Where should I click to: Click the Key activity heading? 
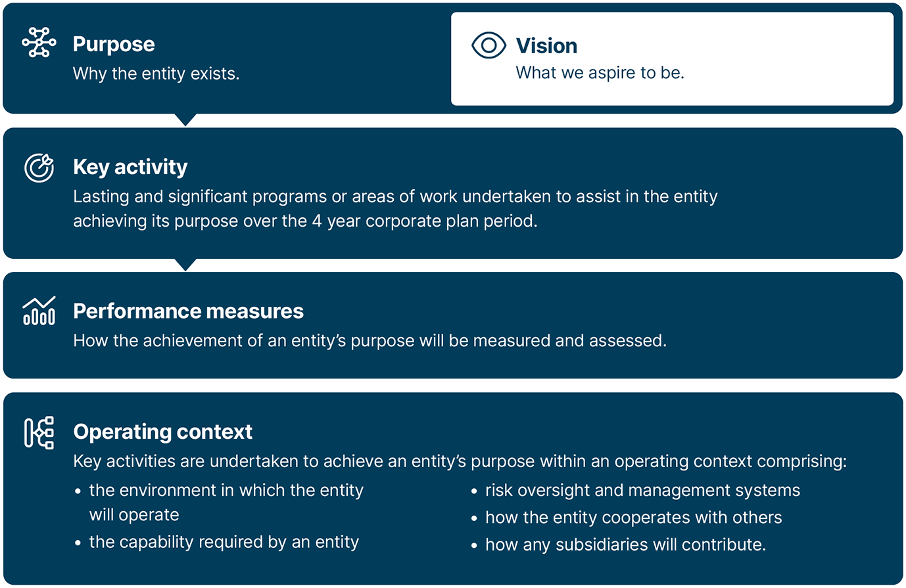click(x=130, y=167)
